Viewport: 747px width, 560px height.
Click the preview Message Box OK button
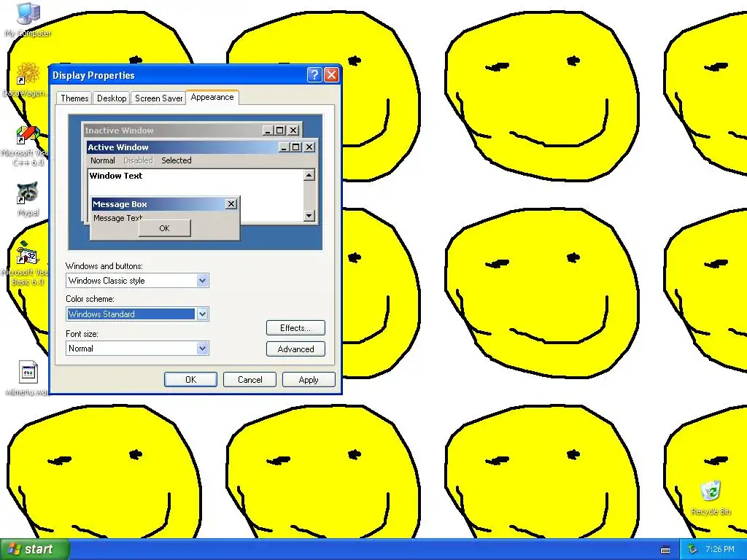(164, 228)
